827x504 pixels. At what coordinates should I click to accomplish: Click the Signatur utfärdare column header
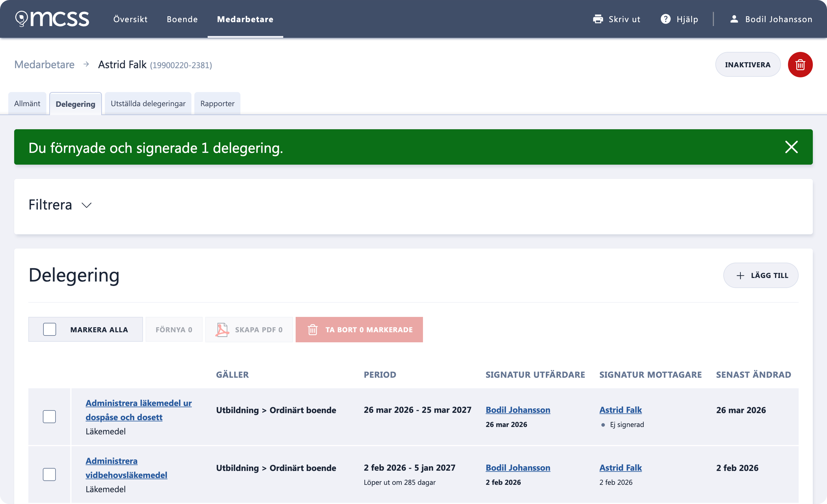pyautogui.click(x=535, y=374)
